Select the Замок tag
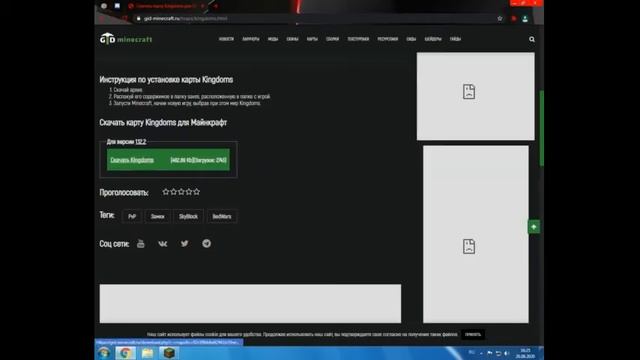Screen dimensions: 640x360 click(158, 216)
